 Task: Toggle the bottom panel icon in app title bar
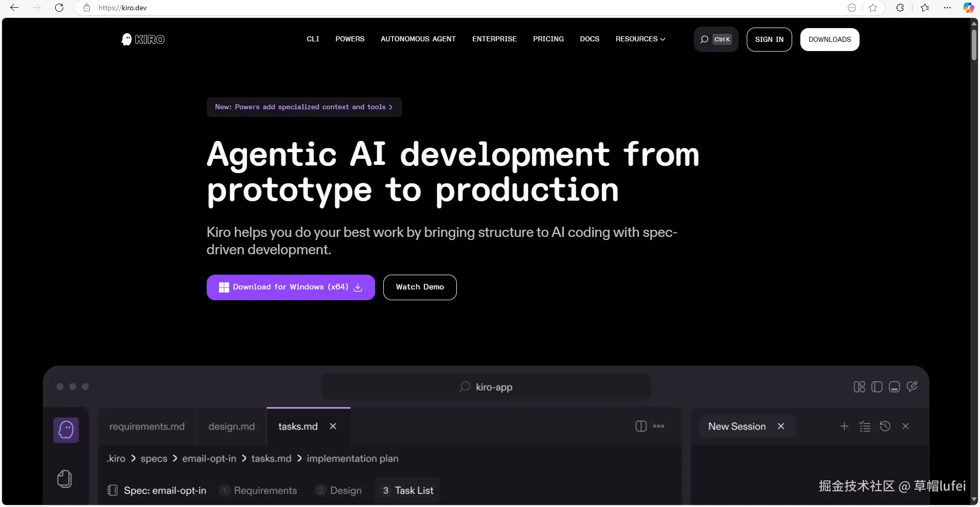point(894,387)
